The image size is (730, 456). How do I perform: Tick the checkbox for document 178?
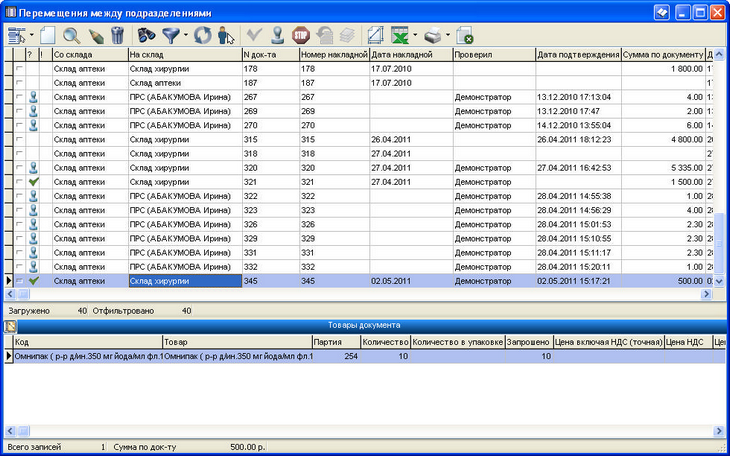pos(19,68)
